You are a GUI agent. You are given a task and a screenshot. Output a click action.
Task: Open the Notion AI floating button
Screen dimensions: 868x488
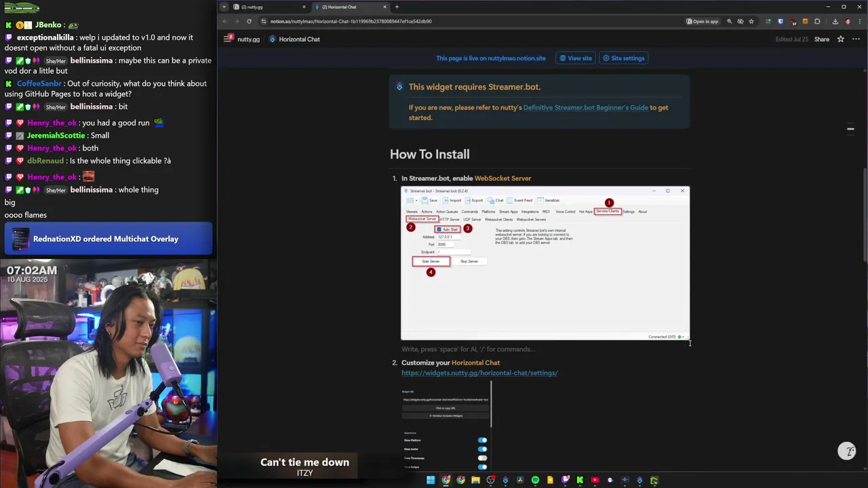(846, 451)
